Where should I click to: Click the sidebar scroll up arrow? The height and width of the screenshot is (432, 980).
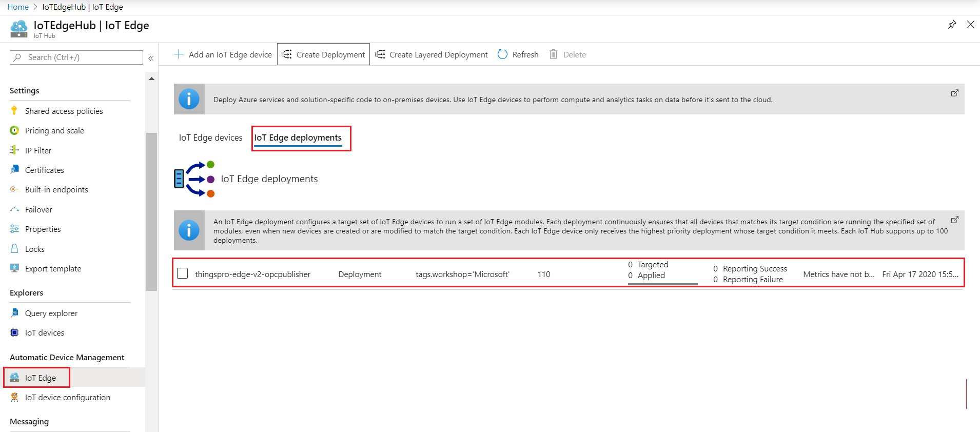click(x=151, y=78)
